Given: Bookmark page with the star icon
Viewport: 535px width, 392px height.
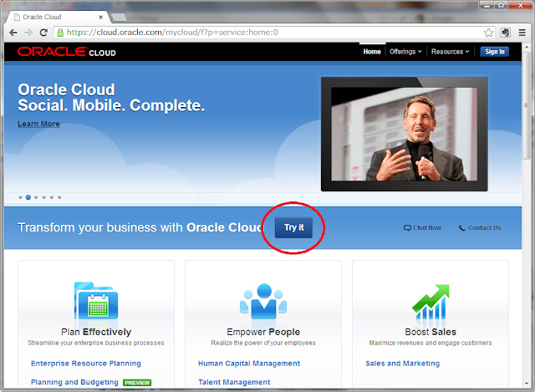Looking at the screenshot, I should [x=488, y=33].
